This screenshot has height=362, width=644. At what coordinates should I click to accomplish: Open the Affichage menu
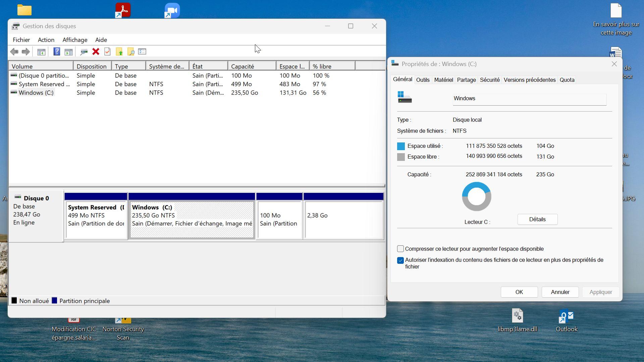tap(75, 40)
